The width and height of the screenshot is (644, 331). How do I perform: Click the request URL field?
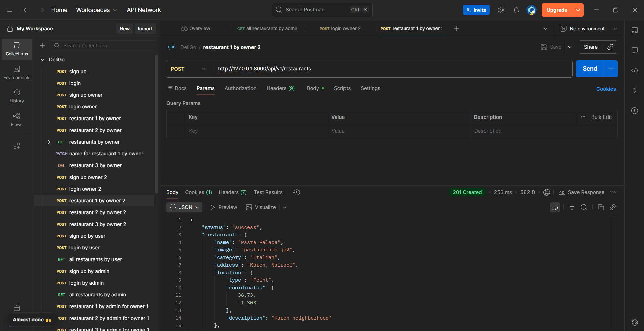393,69
